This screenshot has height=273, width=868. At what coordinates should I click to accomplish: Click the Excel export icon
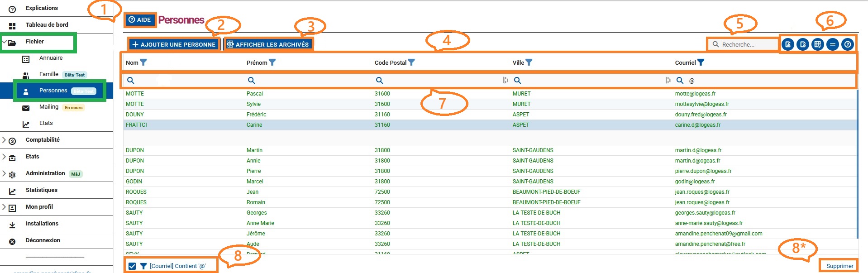tap(802, 44)
